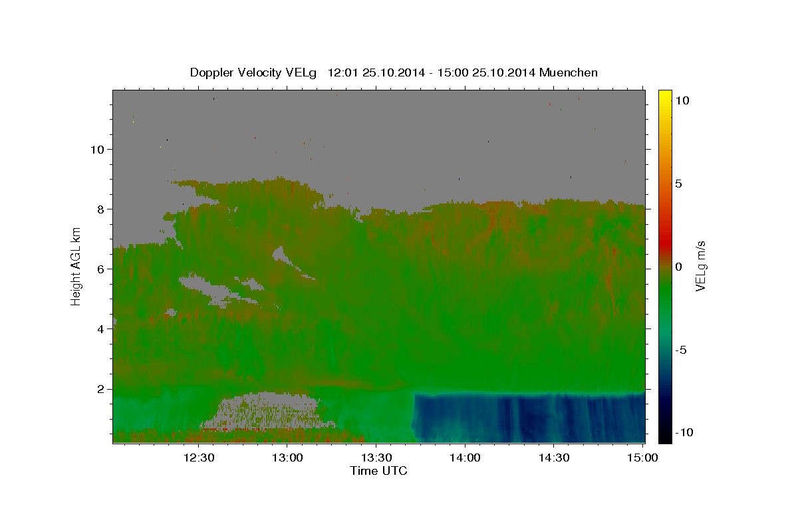Click the 15:00 time tick label

[642, 458]
